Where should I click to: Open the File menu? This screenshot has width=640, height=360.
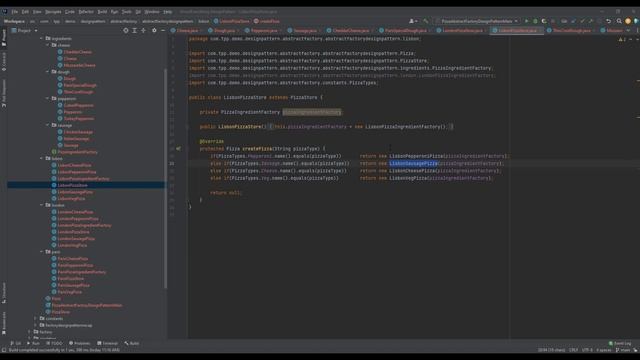pos(15,12)
